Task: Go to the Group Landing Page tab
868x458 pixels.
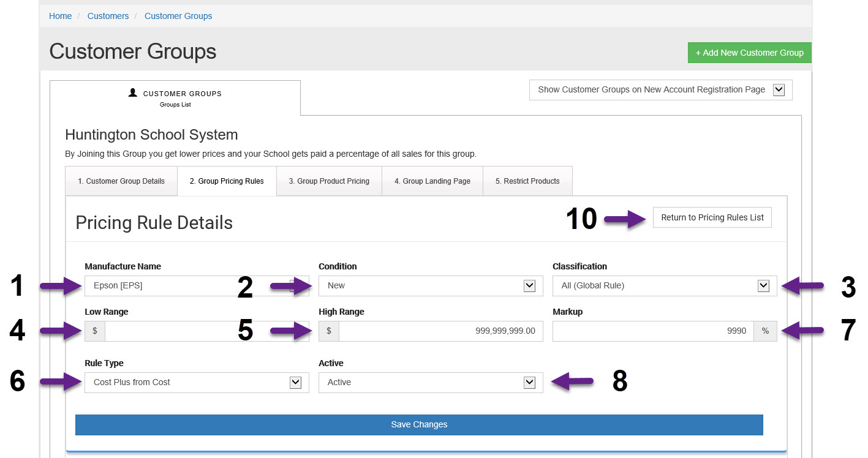Action: click(x=432, y=181)
